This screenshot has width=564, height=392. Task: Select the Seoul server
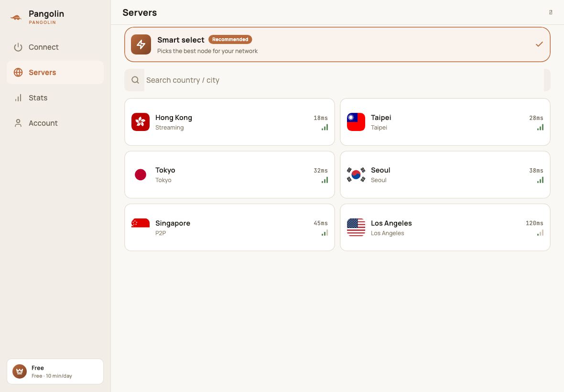[445, 175]
